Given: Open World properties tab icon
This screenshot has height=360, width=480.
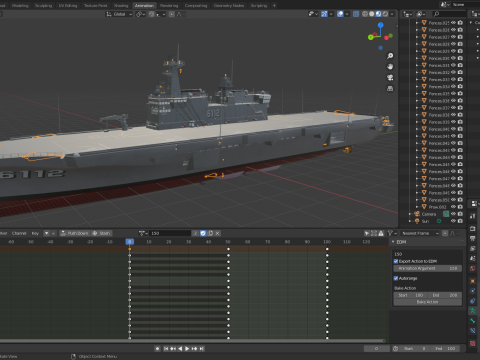Looking at the screenshot, I should click(x=473, y=268).
